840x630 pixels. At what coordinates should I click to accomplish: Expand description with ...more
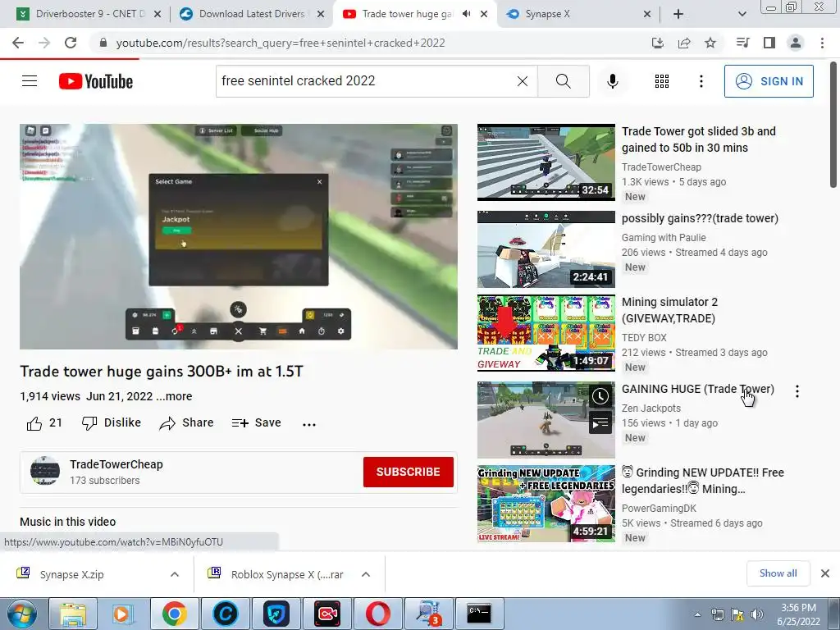[x=174, y=396]
